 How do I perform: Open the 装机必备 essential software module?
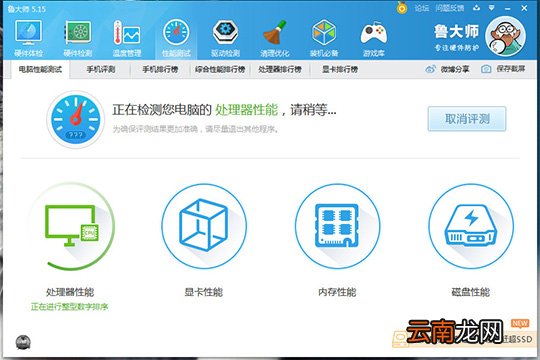(324, 38)
